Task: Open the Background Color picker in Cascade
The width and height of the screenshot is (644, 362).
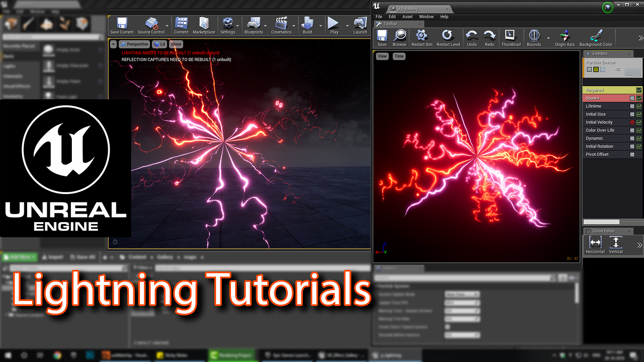Action: pyautogui.click(x=596, y=38)
